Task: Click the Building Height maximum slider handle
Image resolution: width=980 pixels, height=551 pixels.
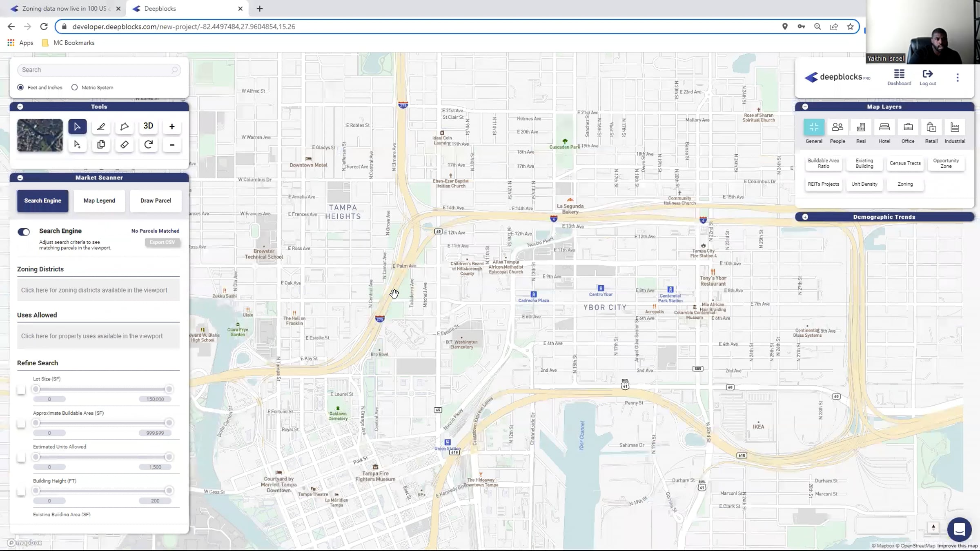Action: pos(169,491)
